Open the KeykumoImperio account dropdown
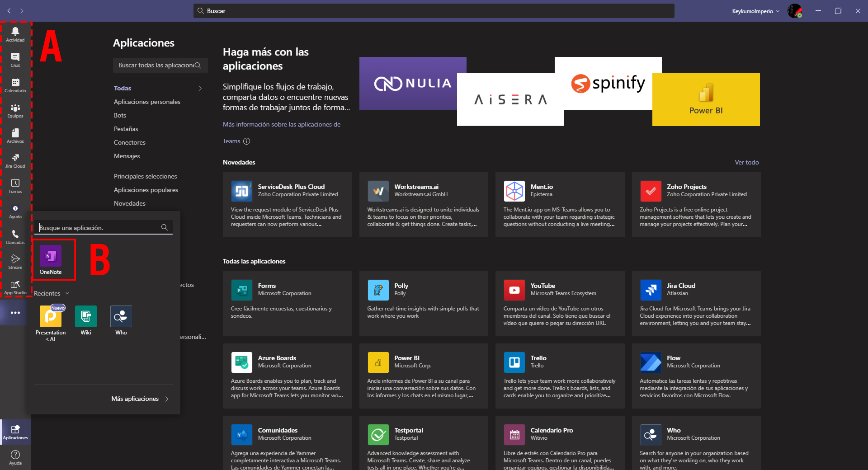868x470 pixels. [x=754, y=11]
